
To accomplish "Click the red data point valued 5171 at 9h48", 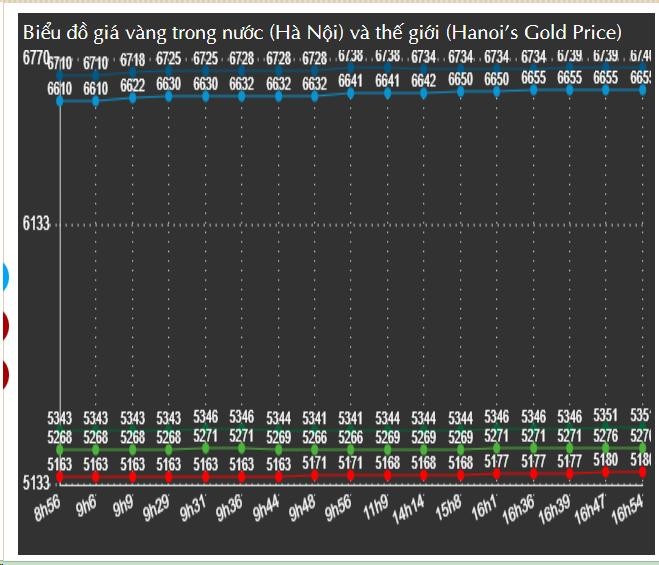I will click(315, 475).
